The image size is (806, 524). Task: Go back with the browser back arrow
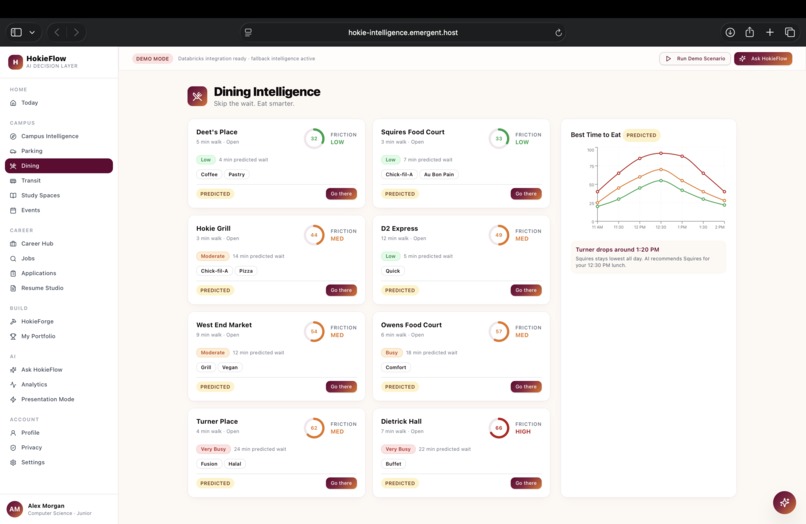point(57,32)
